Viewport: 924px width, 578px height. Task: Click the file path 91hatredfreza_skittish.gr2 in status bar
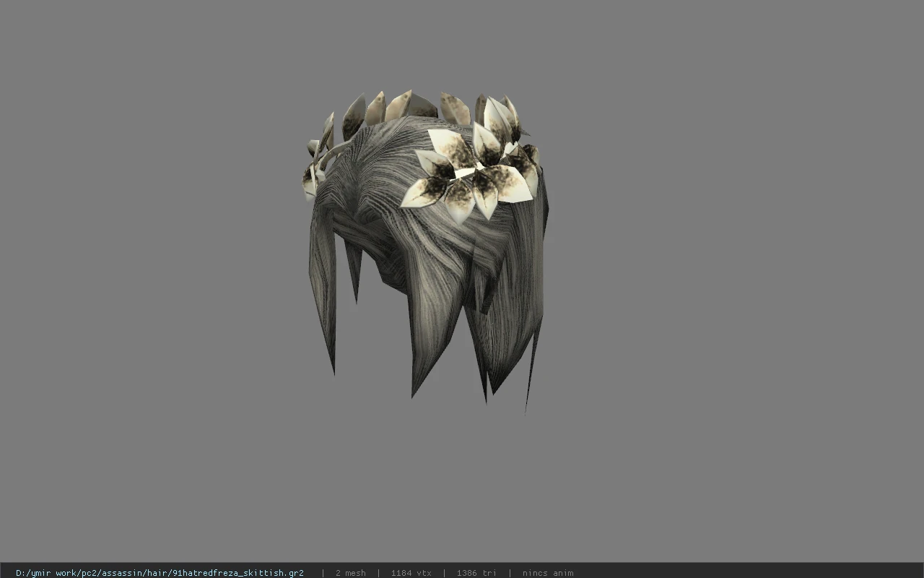coord(160,573)
